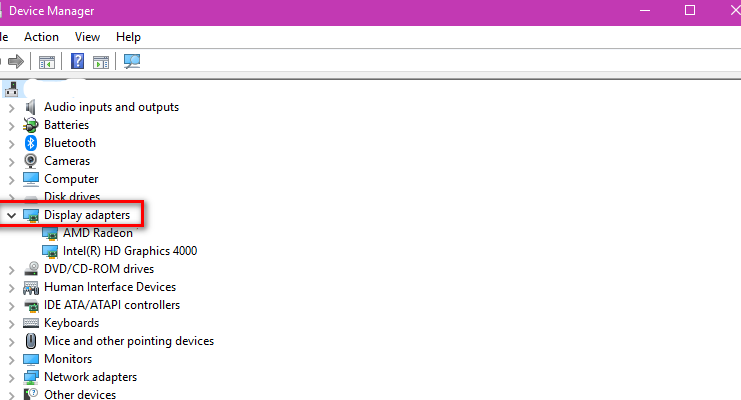Click the DVD/CD-ROM drives disc icon
The image size is (741, 400).
point(31,269)
